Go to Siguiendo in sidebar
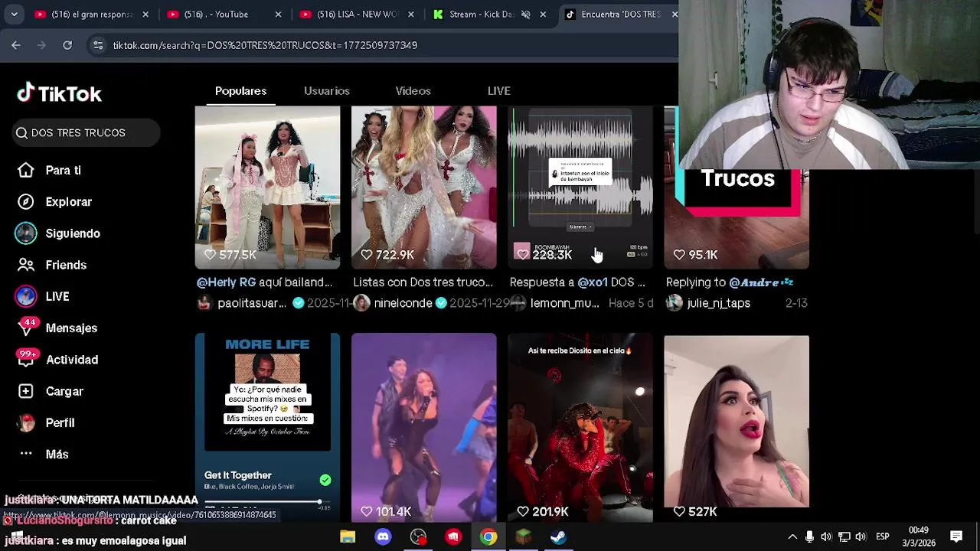 (59, 233)
